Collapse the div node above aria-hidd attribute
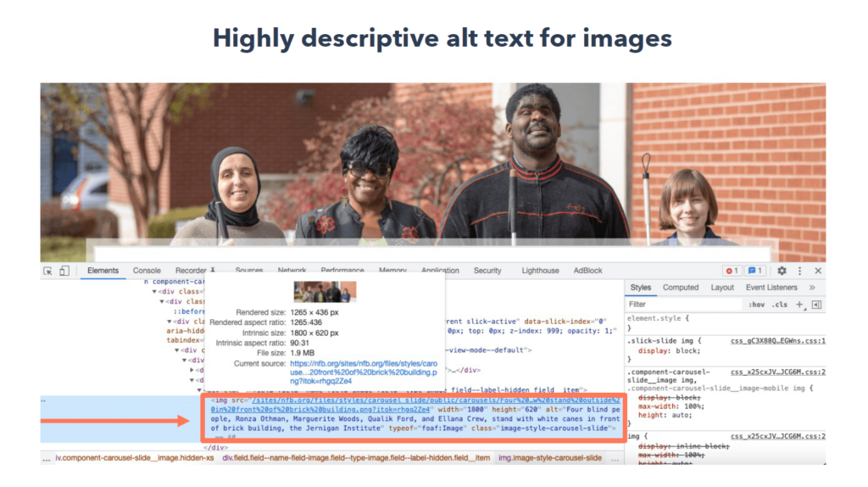868x487 pixels. (x=170, y=322)
